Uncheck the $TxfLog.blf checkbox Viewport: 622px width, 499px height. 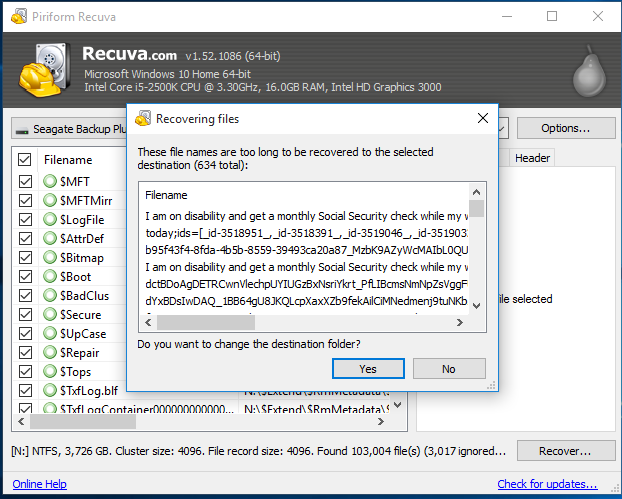coord(25,390)
